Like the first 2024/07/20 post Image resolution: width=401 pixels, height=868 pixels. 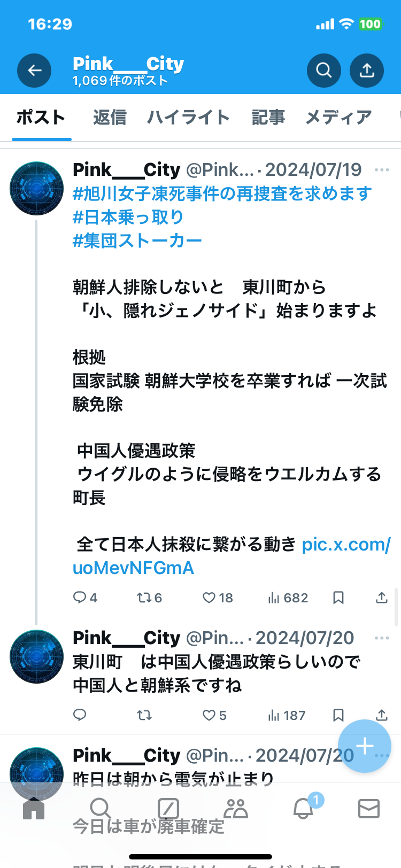(209, 715)
